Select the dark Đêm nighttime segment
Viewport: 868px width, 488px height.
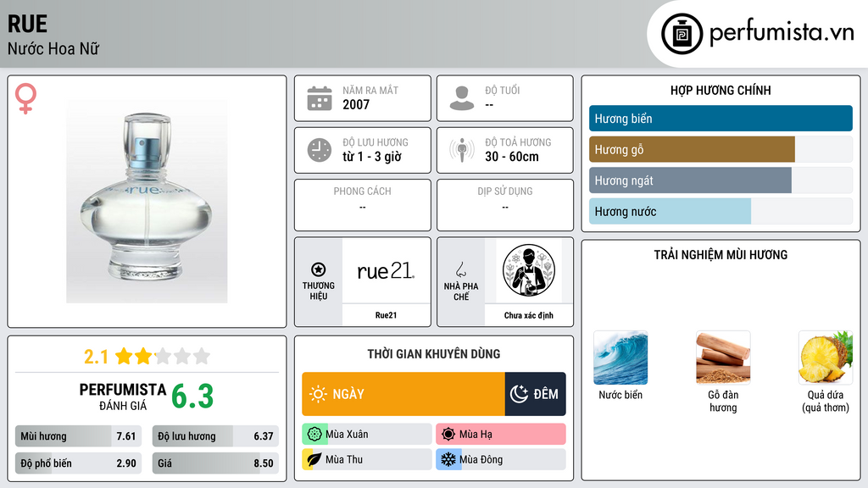536,394
